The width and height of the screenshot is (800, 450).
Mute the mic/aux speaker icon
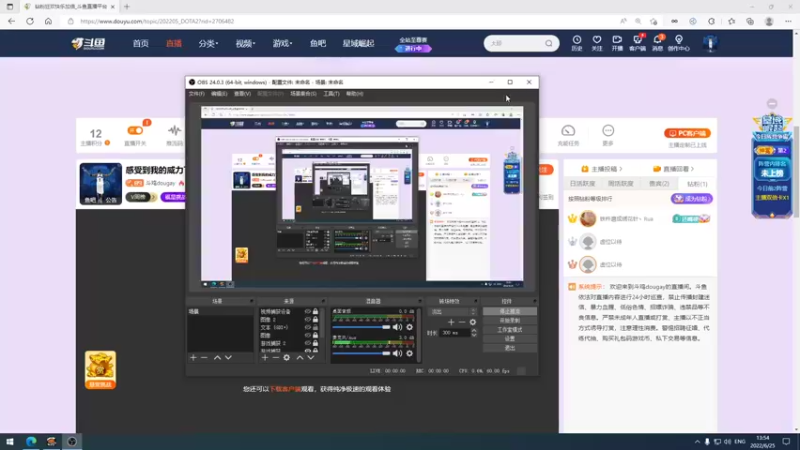tap(397, 353)
